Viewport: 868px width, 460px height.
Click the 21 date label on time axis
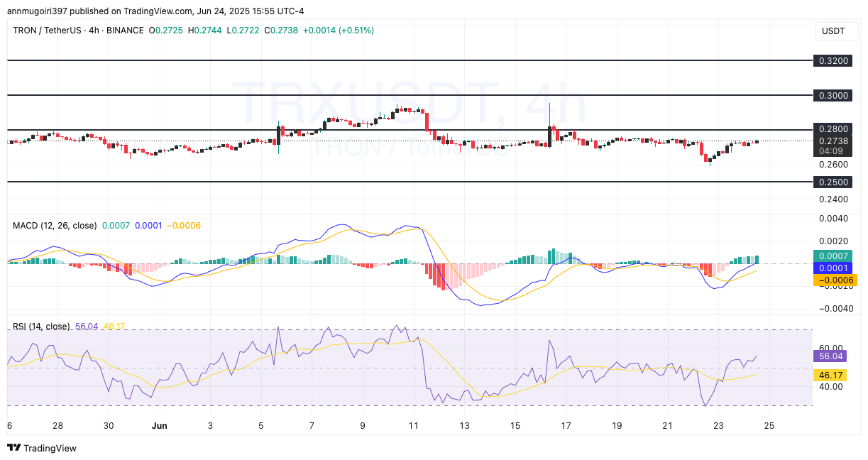(x=668, y=425)
